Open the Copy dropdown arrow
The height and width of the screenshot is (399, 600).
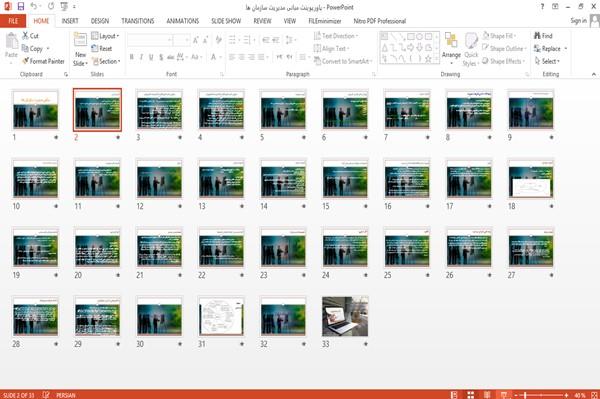[48, 49]
